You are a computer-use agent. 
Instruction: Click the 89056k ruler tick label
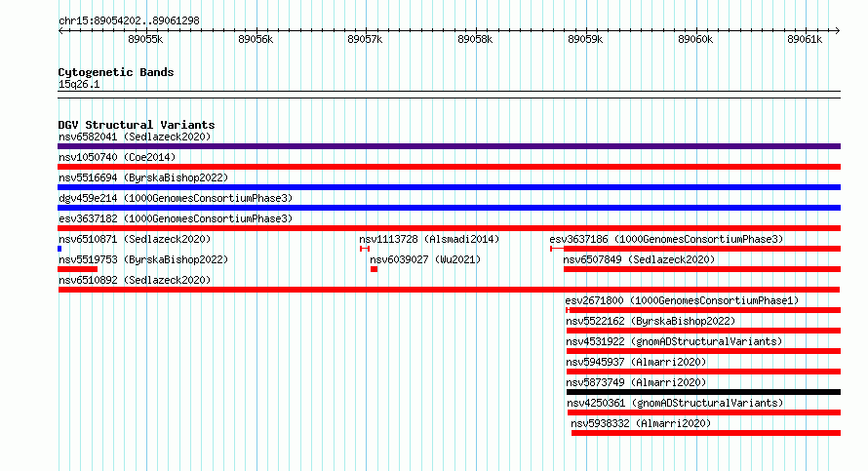click(256, 40)
